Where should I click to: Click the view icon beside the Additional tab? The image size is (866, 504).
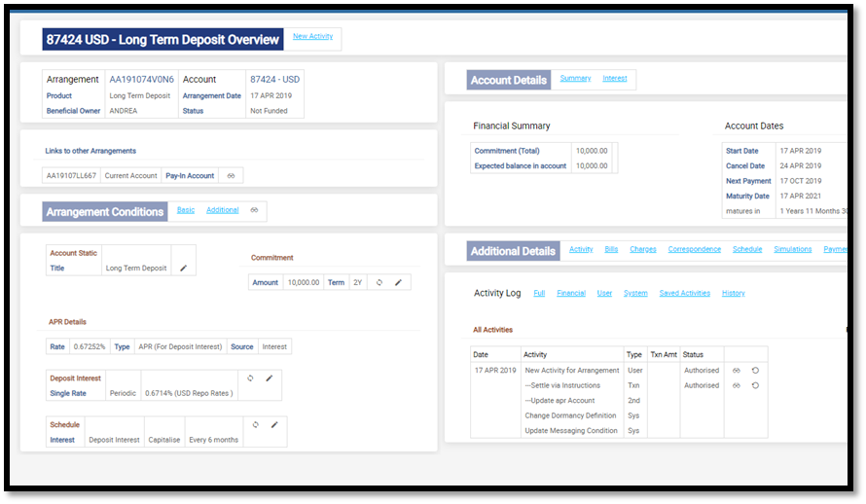[254, 210]
